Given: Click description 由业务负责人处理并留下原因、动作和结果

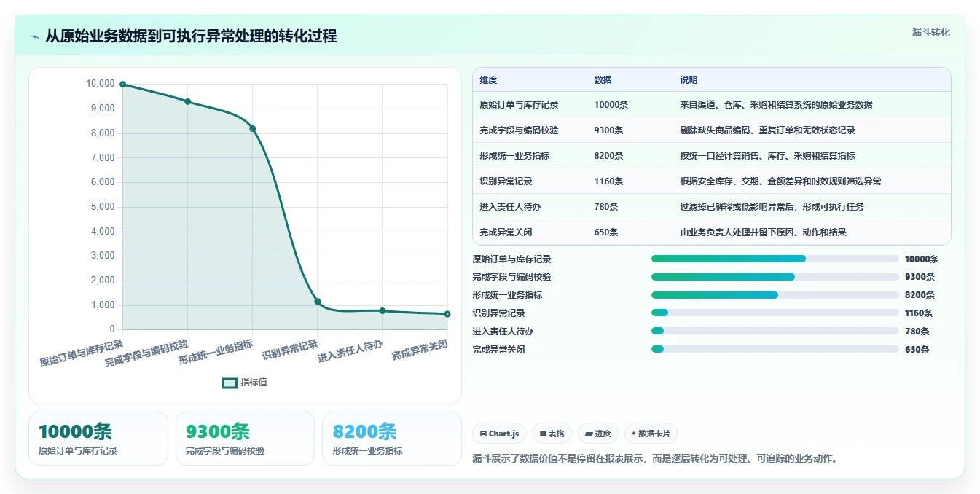Looking at the screenshot, I should (x=763, y=232).
